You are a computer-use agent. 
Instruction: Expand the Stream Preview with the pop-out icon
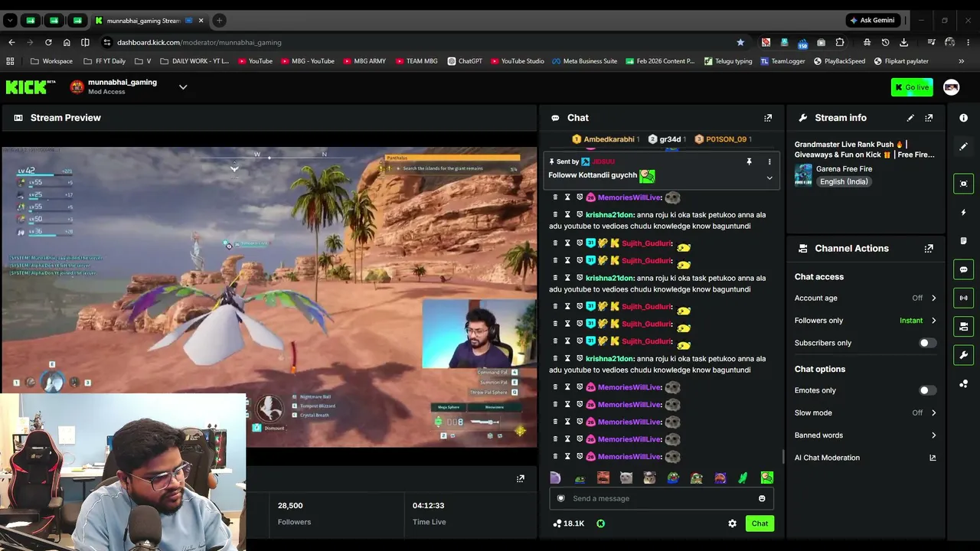[521, 478]
